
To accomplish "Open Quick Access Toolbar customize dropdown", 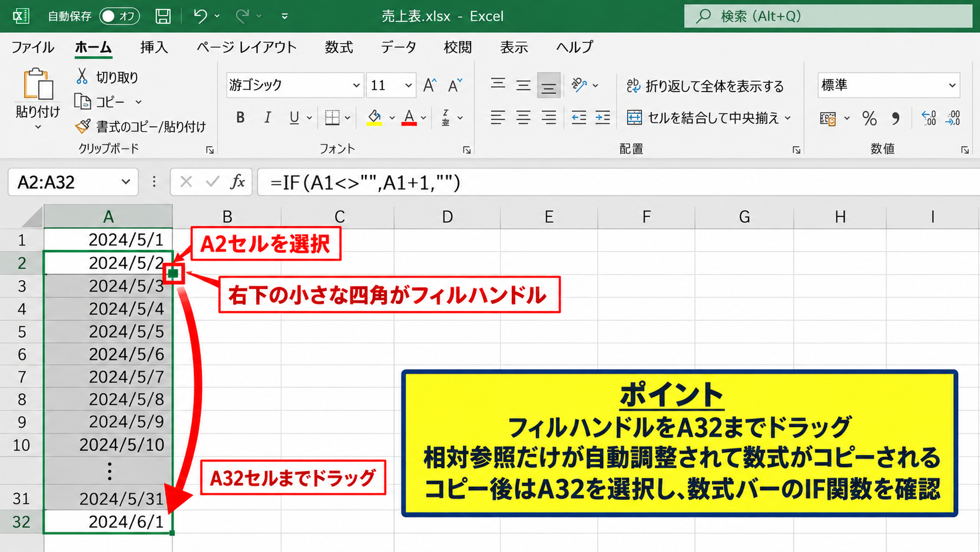I will [x=285, y=16].
